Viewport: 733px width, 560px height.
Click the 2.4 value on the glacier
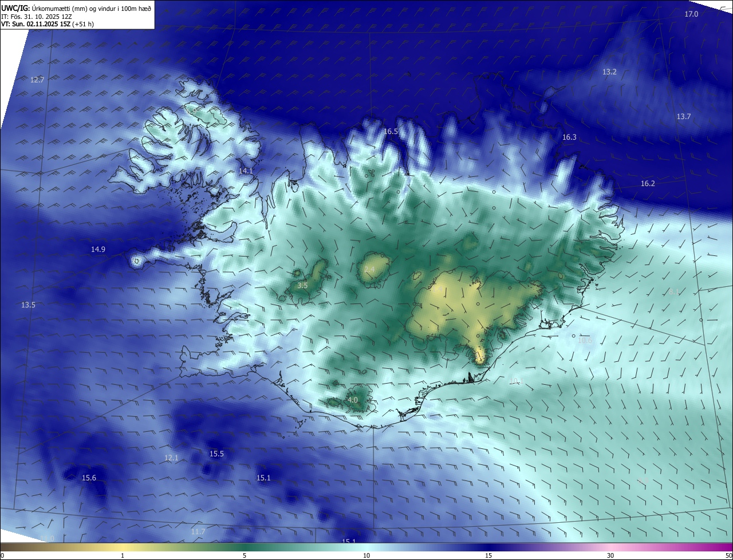click(369, 269)
